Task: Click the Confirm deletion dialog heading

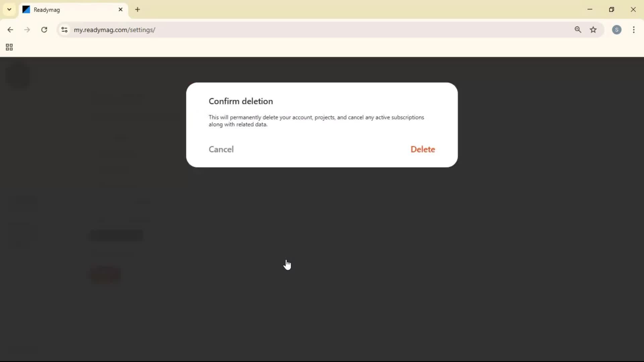Action: click(240, 101)
